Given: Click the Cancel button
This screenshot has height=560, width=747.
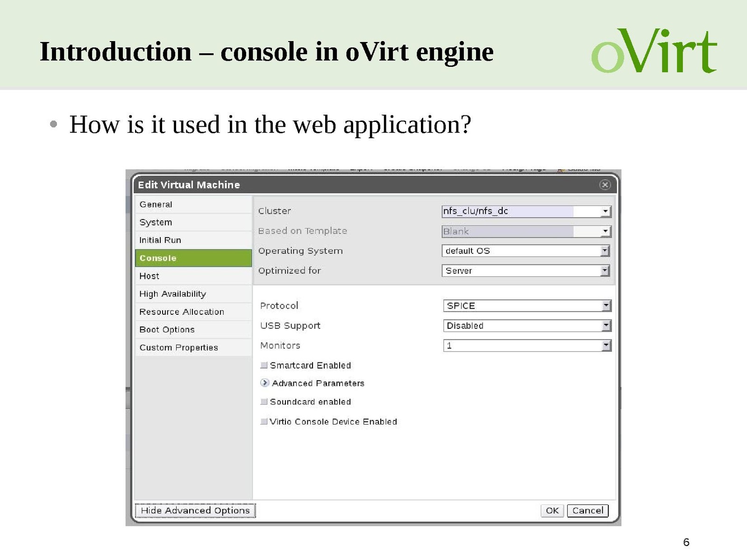Looking at the screenshot, I should (587, 510).
